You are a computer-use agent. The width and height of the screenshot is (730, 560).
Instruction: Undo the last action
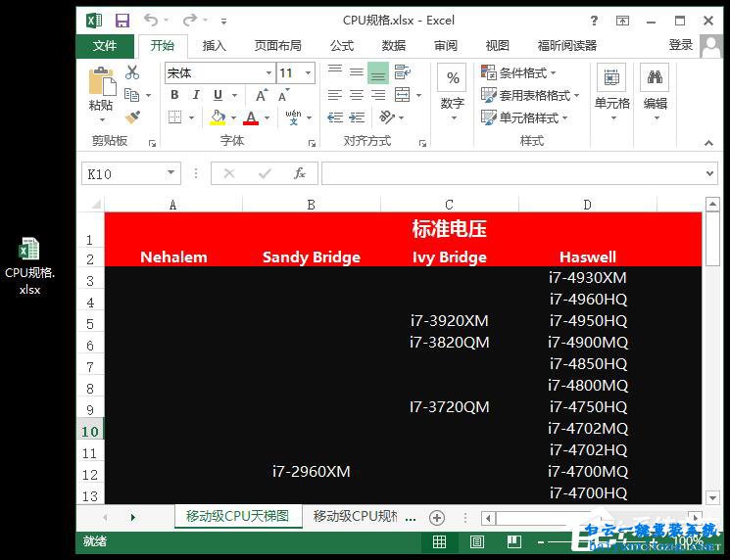point(150,20)
